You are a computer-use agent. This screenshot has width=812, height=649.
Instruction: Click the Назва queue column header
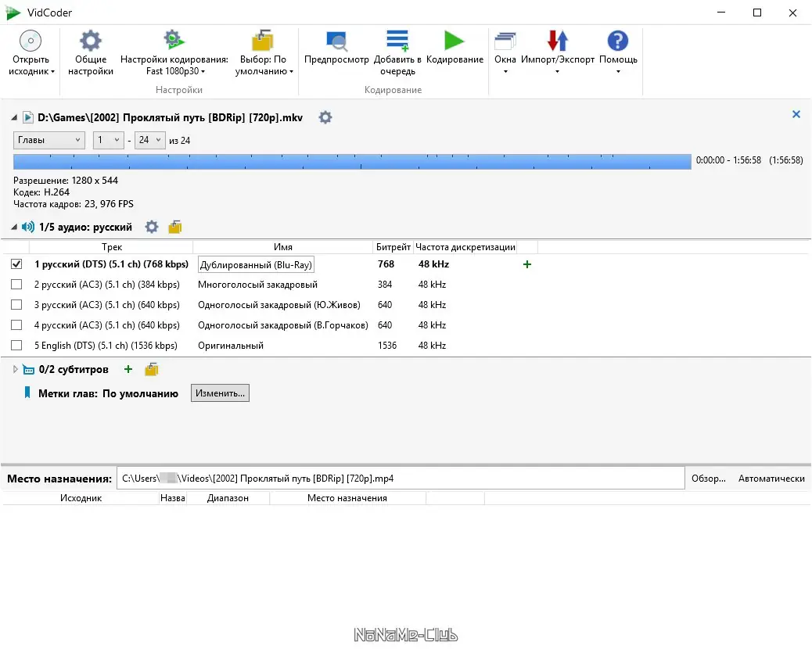point(172,498)
